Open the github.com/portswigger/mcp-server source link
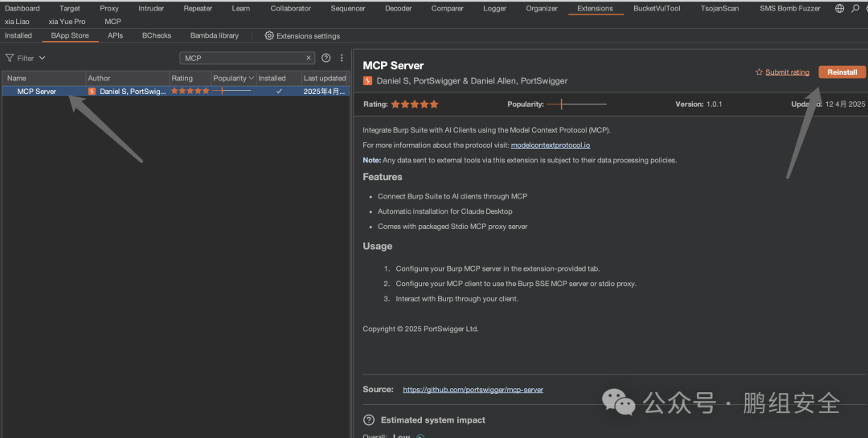Viewport: 868px width, 438px height. coord(473,390)
